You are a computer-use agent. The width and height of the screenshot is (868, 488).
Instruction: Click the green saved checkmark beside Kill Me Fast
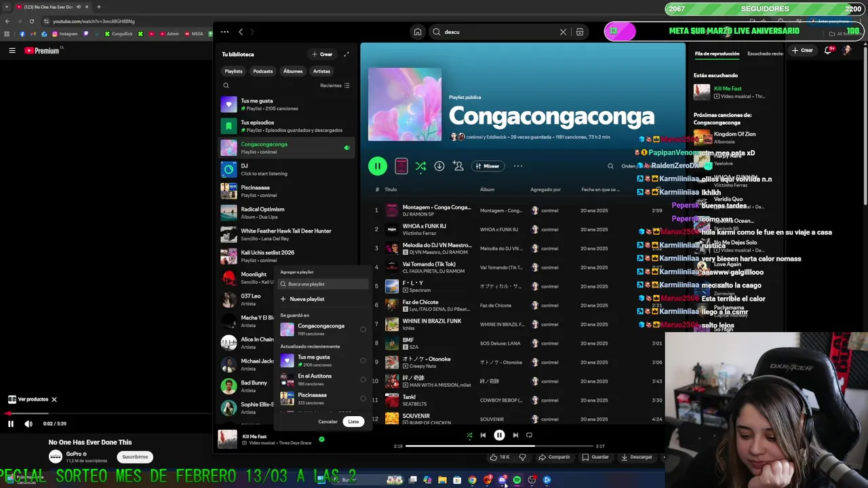click(321, 439)
